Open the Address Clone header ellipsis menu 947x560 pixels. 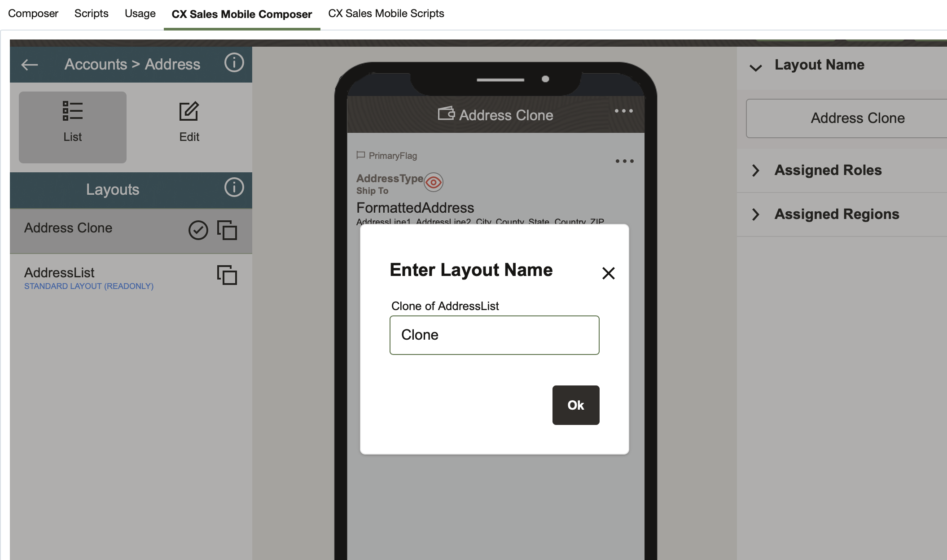click(x=623, y=111)
